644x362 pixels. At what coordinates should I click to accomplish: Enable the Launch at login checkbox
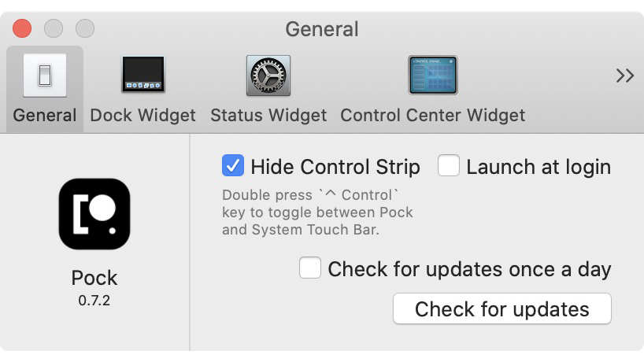click(x=449, y=165)
